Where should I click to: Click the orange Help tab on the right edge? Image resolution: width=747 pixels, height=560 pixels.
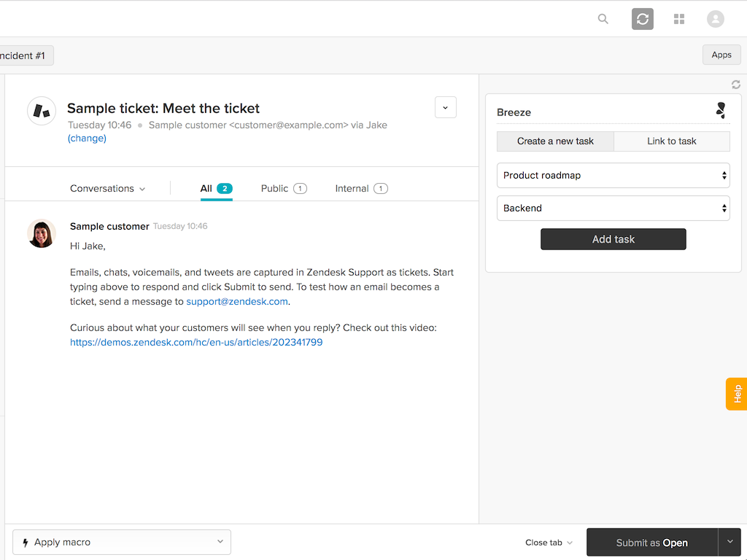pyautogui.click(x=735, y=394)
